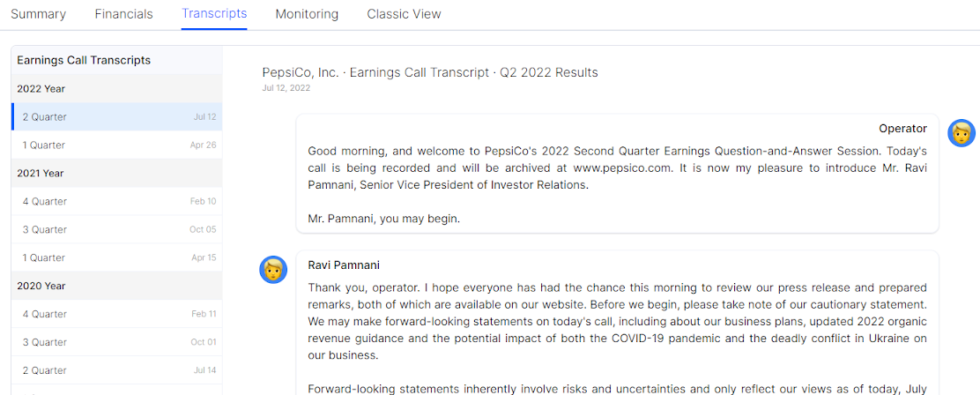The height and width of the screenshot is (395, 980).
Task: Open 2020 3 Quarter transcript from Oct 01
Action: (117, 342)
